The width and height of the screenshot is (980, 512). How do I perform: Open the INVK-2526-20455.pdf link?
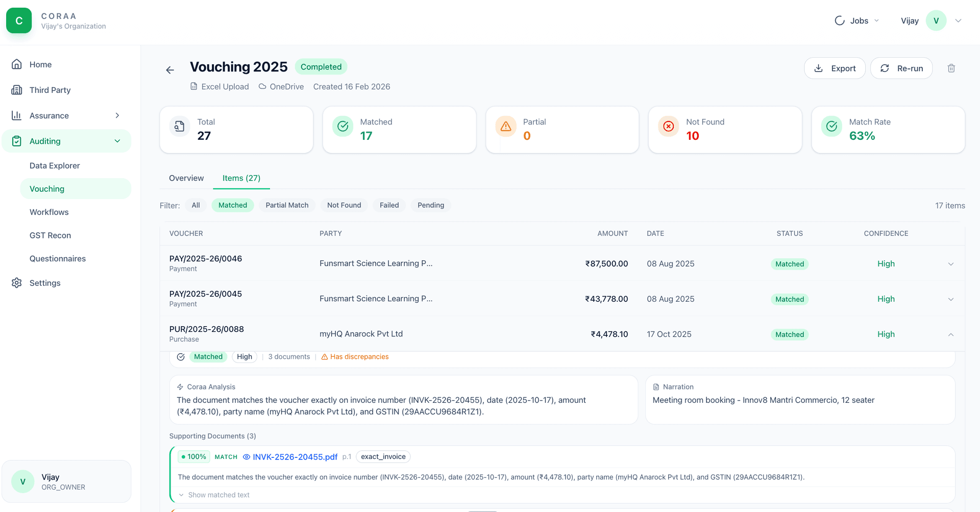(295, 457)
